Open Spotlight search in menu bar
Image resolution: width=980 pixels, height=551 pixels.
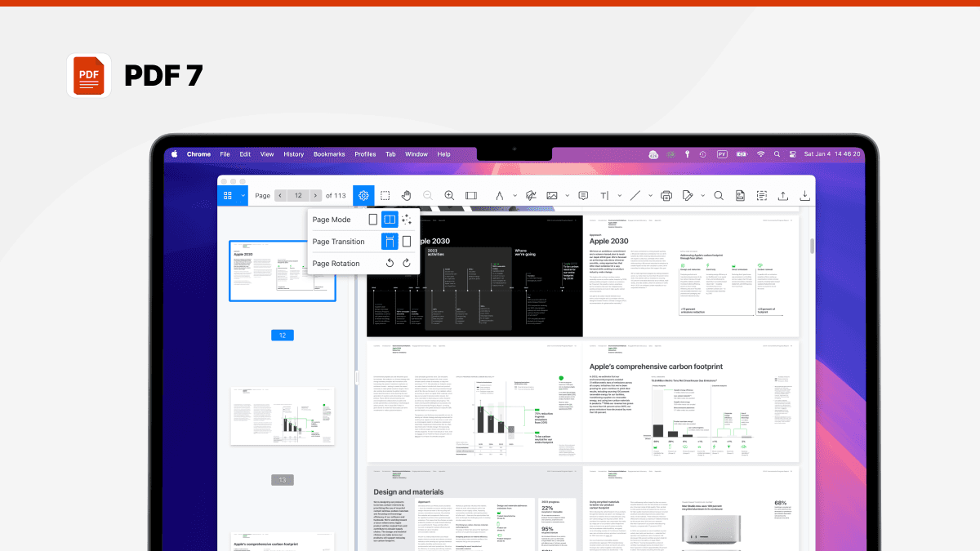pos(777,153)
